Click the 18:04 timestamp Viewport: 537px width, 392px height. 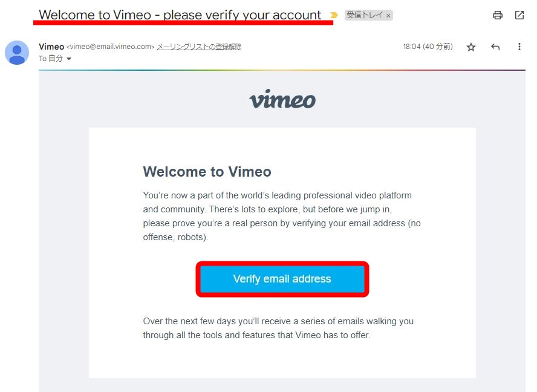click(x=428, y=46)
